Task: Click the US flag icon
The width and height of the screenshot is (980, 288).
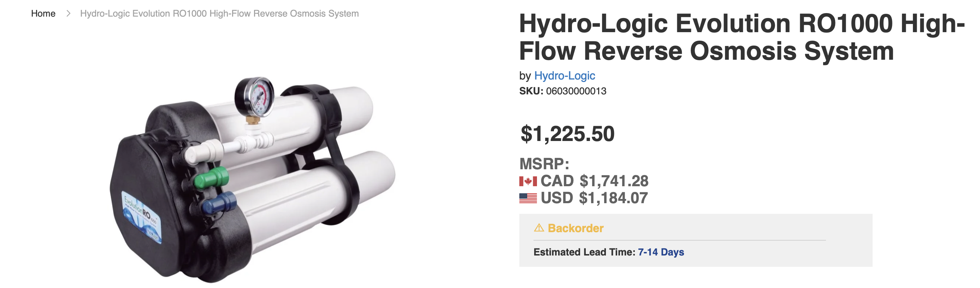Action: 528,198
